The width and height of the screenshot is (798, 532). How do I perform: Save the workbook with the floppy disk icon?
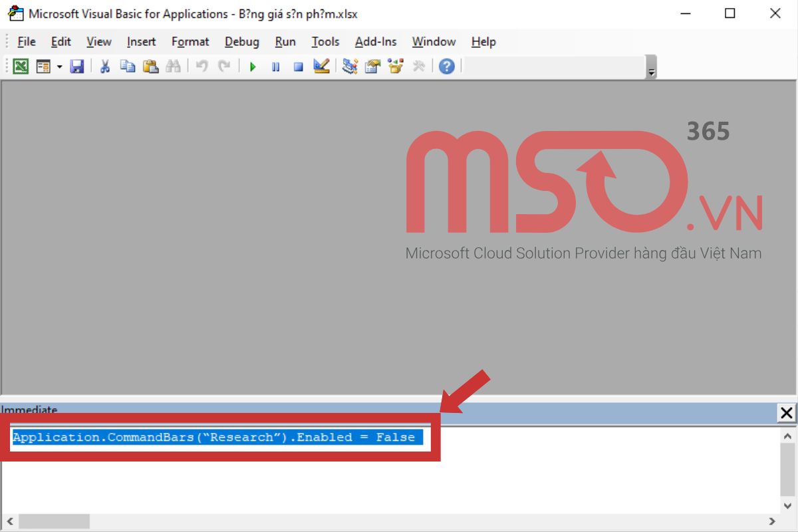[77, 66]
